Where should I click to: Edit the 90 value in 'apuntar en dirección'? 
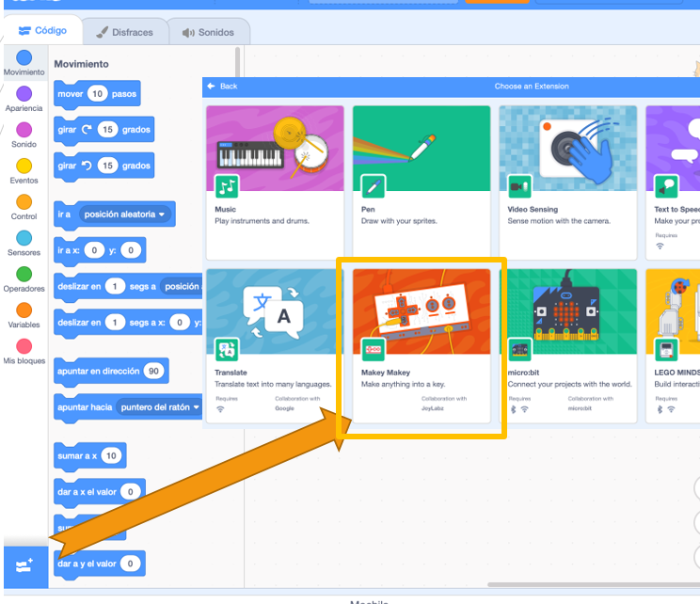[x=153, y=371]
